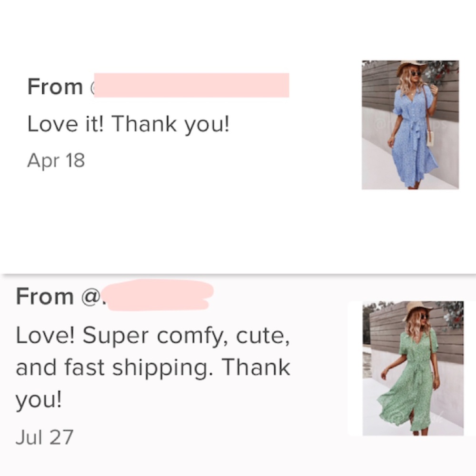Select the "Jul 27" review date
This screenshot has width=476, height=476.
click(44, 437)
